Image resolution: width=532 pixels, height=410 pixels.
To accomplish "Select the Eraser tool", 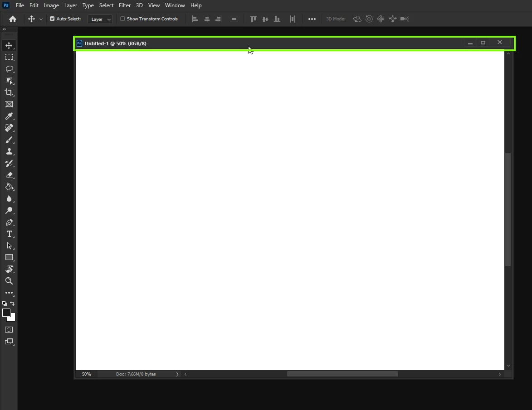I will pos(9,175).
